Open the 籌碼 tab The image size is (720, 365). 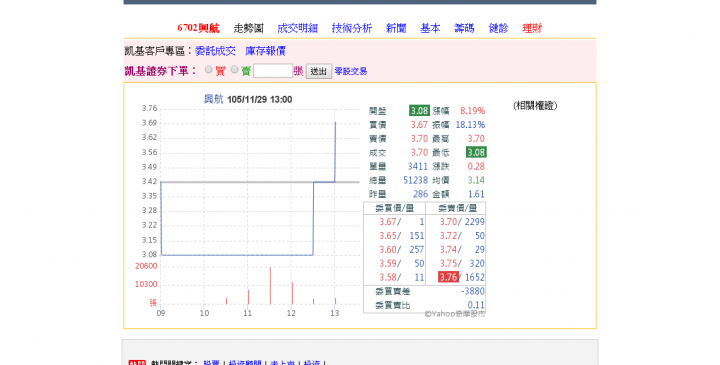click(464, 28)
